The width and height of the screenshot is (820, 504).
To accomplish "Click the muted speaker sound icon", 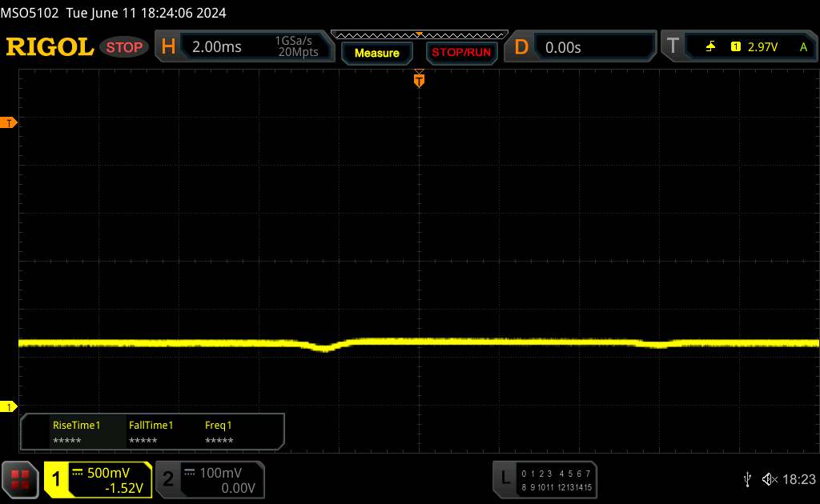I will (770, 478).
